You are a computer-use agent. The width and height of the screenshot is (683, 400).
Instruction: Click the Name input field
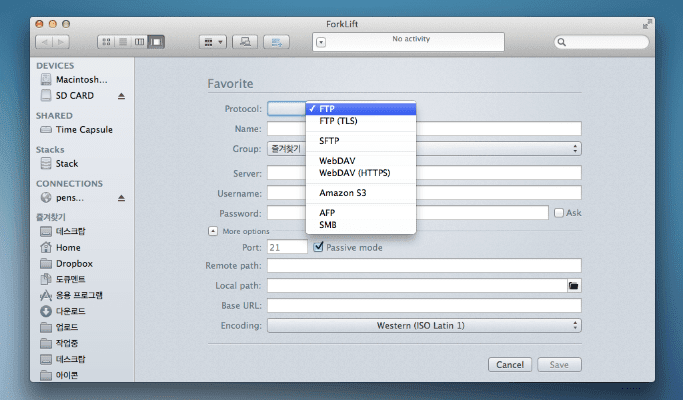424,129
